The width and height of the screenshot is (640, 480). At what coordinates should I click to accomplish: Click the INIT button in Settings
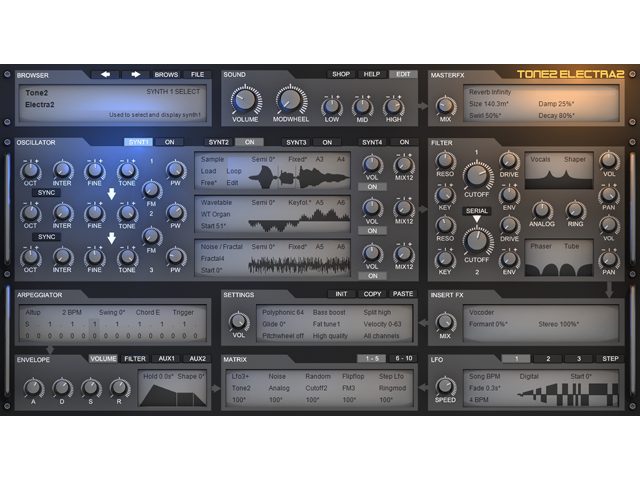[341, 294]
